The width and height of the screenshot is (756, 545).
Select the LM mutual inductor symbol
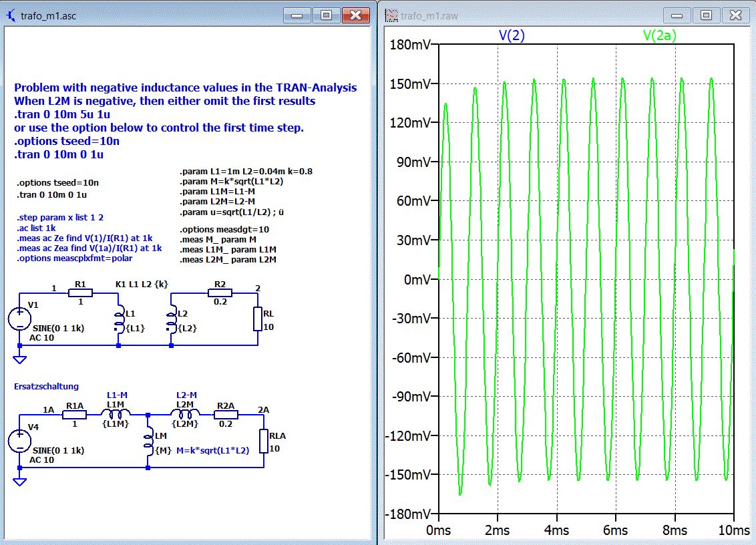(148, 443)
